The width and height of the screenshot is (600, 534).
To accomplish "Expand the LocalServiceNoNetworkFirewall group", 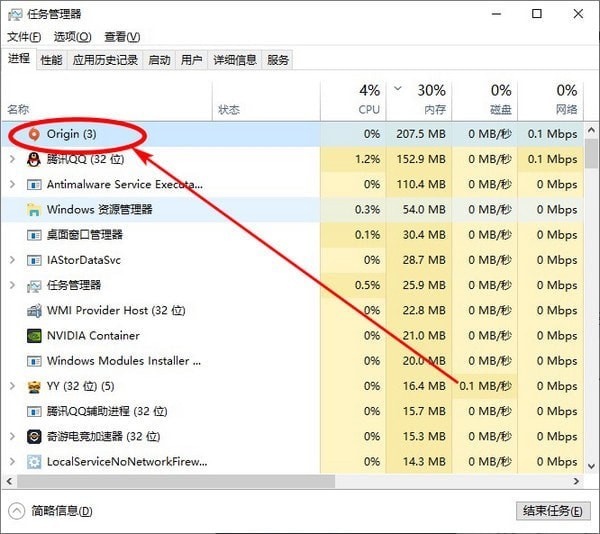I will click(x=12, y=462).
